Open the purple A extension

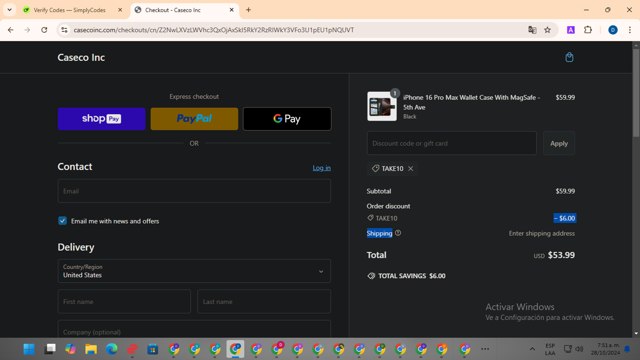click(x=571, y=30)
